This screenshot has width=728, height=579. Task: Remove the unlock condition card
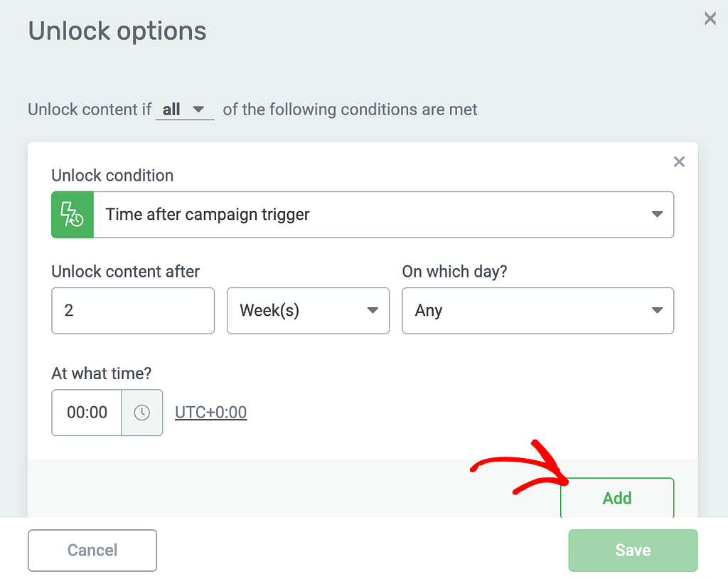[679, 161]
